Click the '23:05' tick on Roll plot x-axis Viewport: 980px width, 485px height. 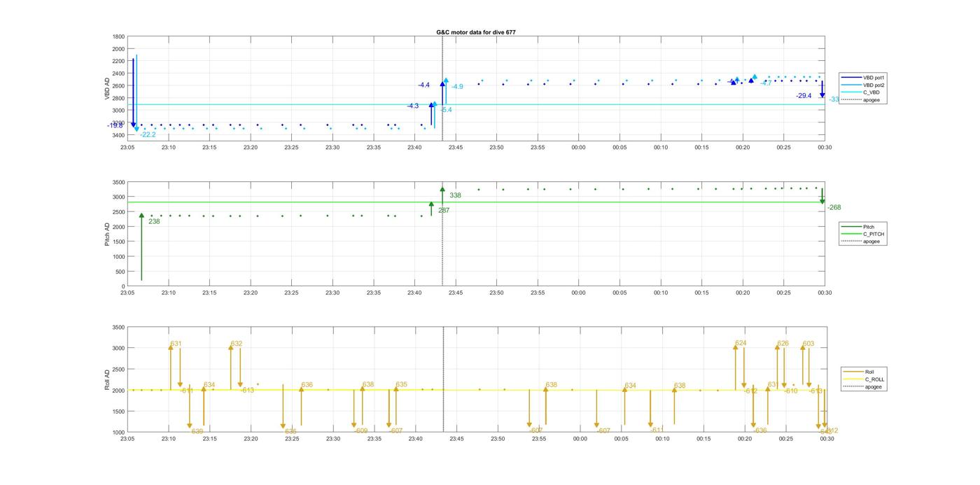[127, 440]
